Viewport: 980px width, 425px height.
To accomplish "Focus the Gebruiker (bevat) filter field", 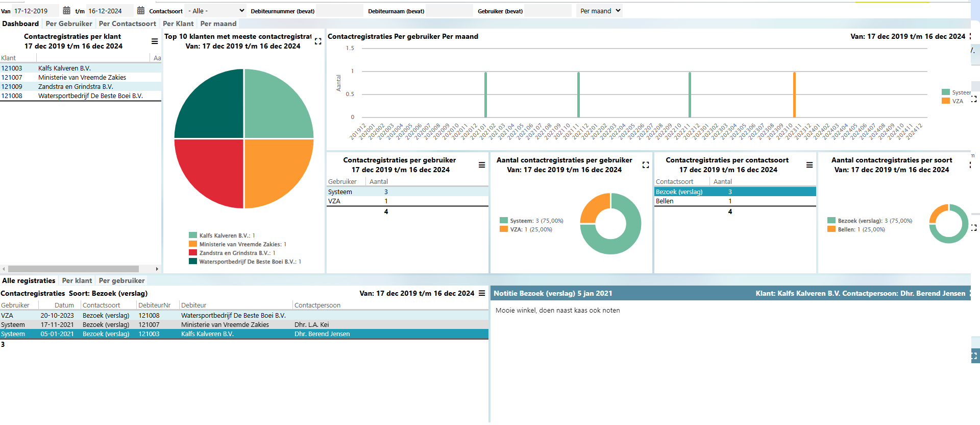I will pos(548,11).
